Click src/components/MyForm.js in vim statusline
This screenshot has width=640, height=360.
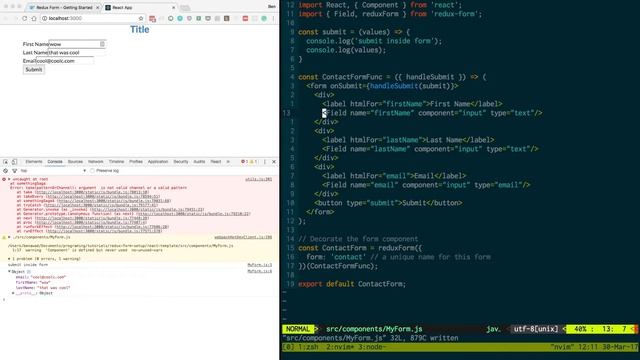click(374, 329)
